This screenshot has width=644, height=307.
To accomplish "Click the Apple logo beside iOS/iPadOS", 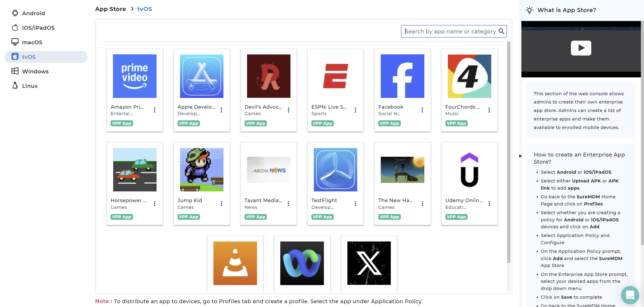I will point(15,28).
